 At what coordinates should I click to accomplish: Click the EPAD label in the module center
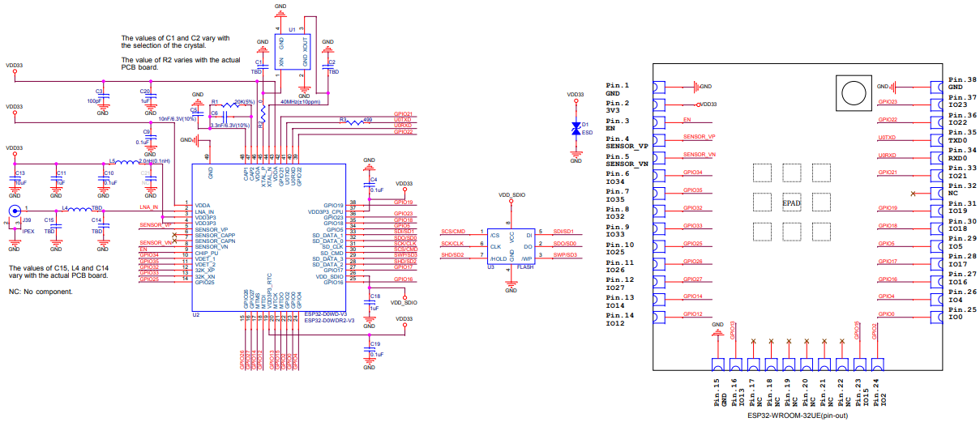pos(791,203)
